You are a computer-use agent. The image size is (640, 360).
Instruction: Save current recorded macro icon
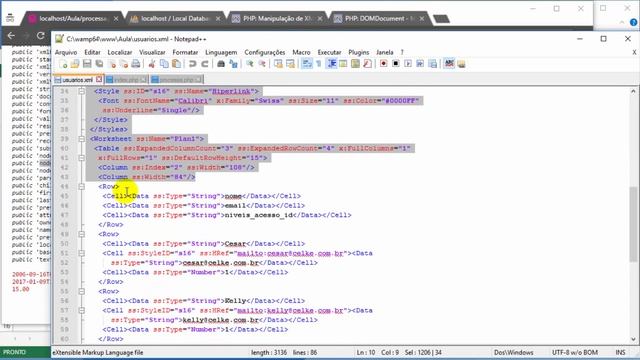[432, 64]
